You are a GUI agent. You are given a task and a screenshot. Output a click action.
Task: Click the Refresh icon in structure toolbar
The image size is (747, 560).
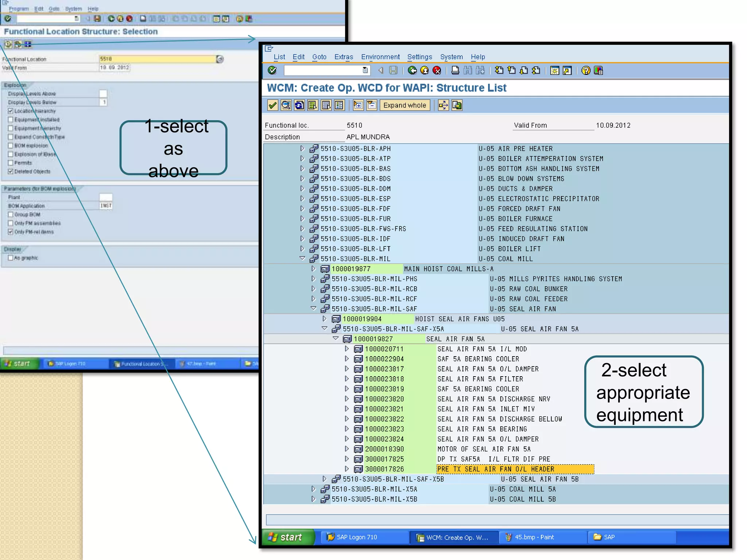[x=299, y=105]
